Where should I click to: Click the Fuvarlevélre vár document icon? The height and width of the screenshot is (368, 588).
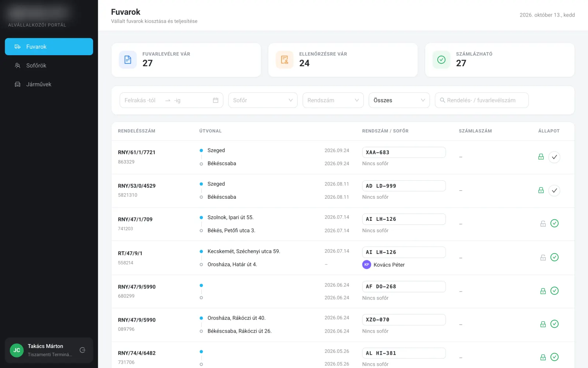[128, 60]
